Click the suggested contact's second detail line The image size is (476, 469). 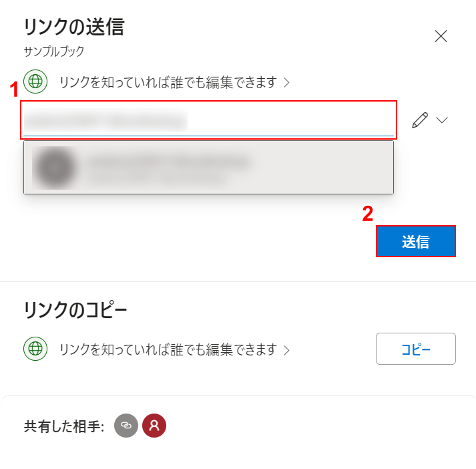[157, 178]
